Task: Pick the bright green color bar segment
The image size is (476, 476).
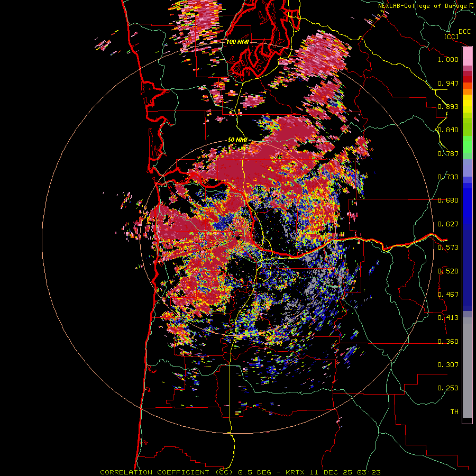Action: coord(467,144)
